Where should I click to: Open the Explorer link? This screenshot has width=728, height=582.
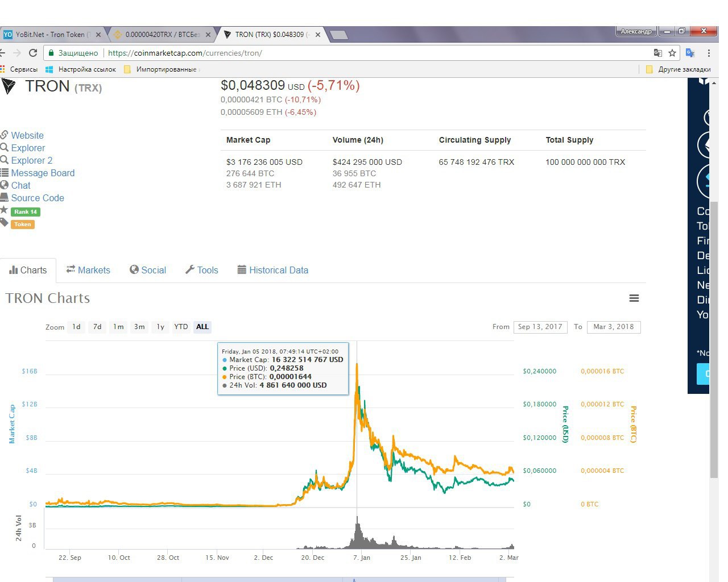pos(28,148)
